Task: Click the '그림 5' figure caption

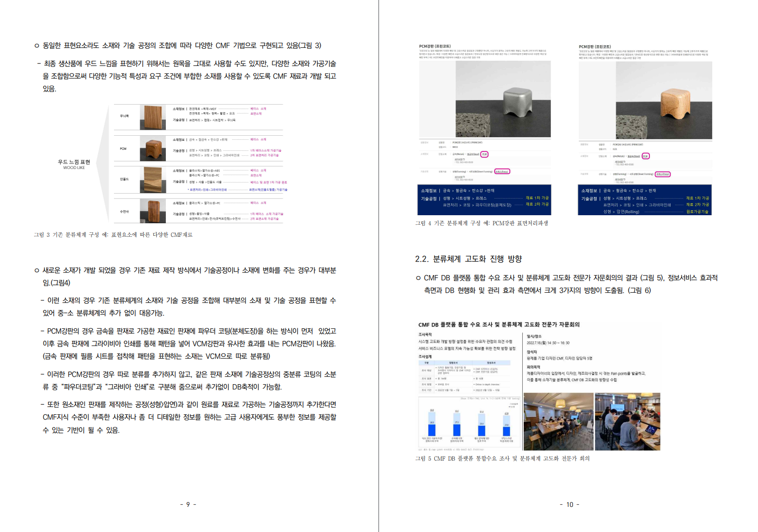Action: coord(502,459)
